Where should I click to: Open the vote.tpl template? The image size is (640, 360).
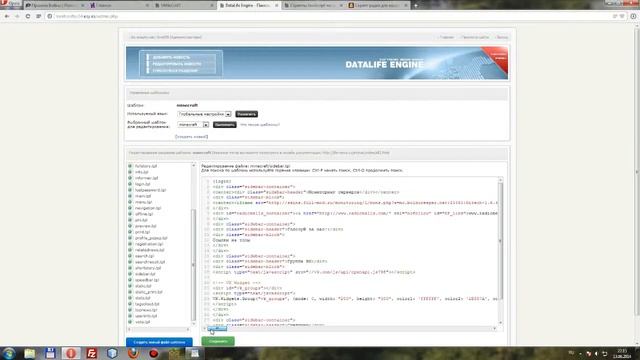point(142,322)
